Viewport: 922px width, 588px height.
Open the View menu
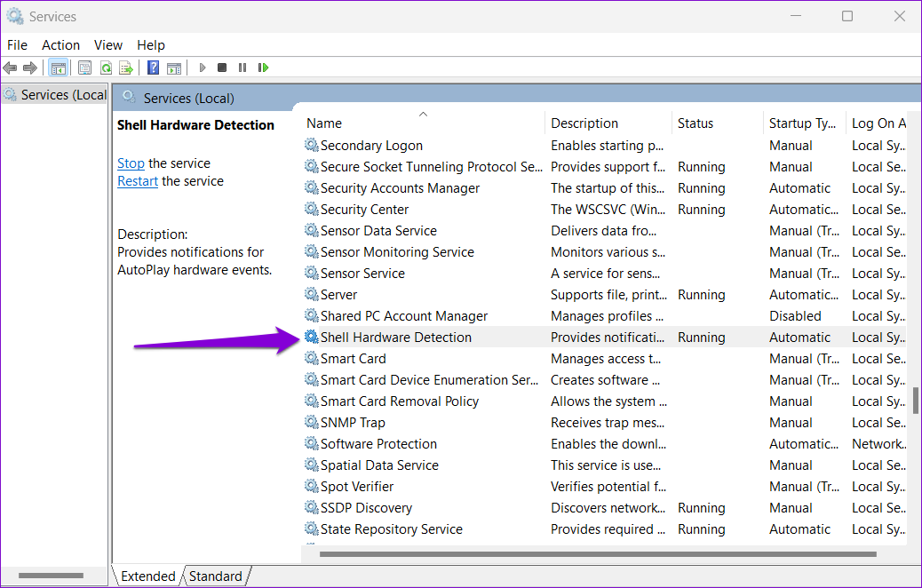pyautogui.click(x=108, y=45)
